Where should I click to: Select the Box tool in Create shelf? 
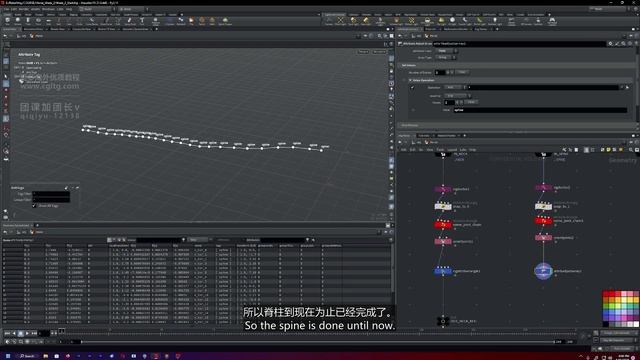[8, 21]
